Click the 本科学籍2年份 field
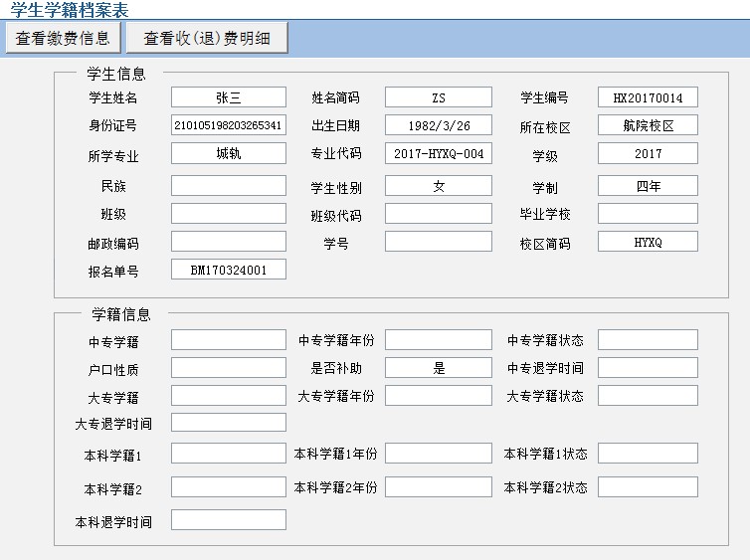 tap(438, 487)
